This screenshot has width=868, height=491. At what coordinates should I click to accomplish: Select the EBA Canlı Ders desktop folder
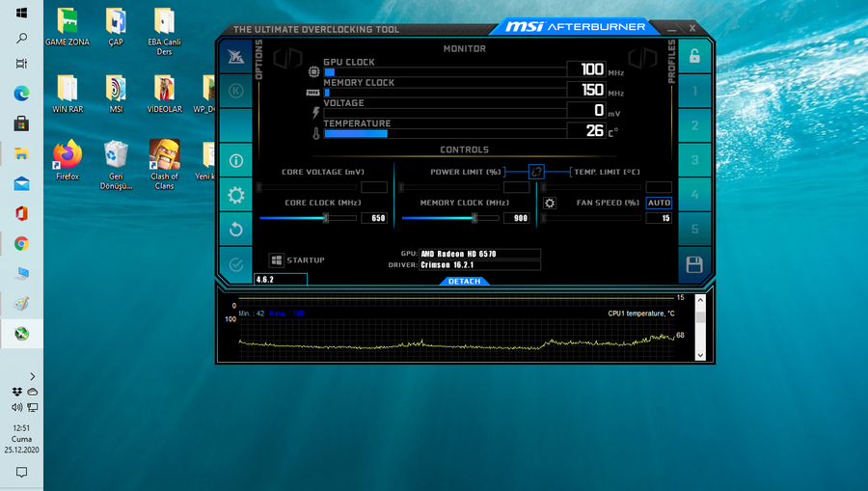coord(164,32)
